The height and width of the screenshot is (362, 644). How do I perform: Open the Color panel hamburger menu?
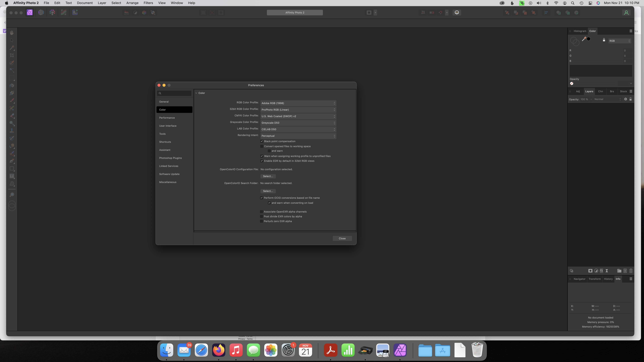(x=631, y=31)
